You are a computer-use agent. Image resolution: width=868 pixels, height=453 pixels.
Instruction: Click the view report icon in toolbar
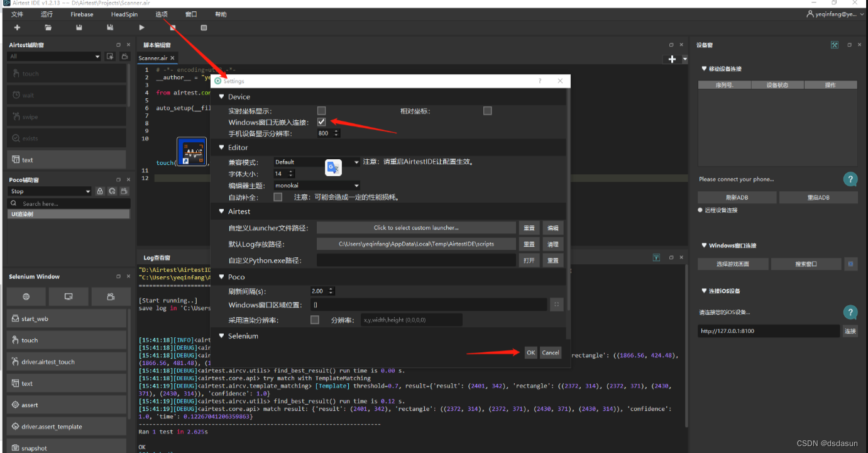point(204,28)
